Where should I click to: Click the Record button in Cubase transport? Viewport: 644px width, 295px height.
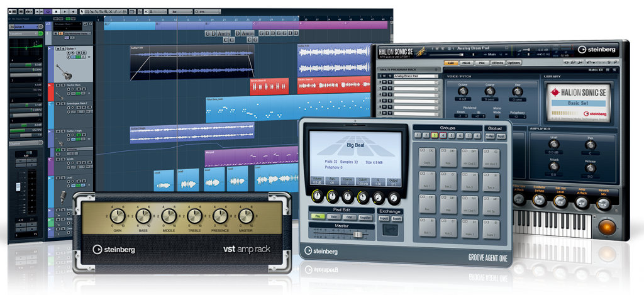[x=73, y=11]
